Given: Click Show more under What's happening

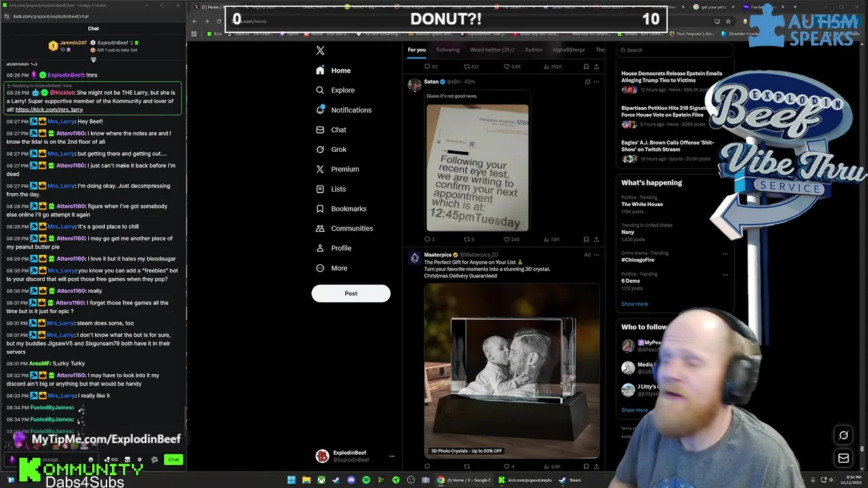Looking at the screenshot, I should (634, 304).
